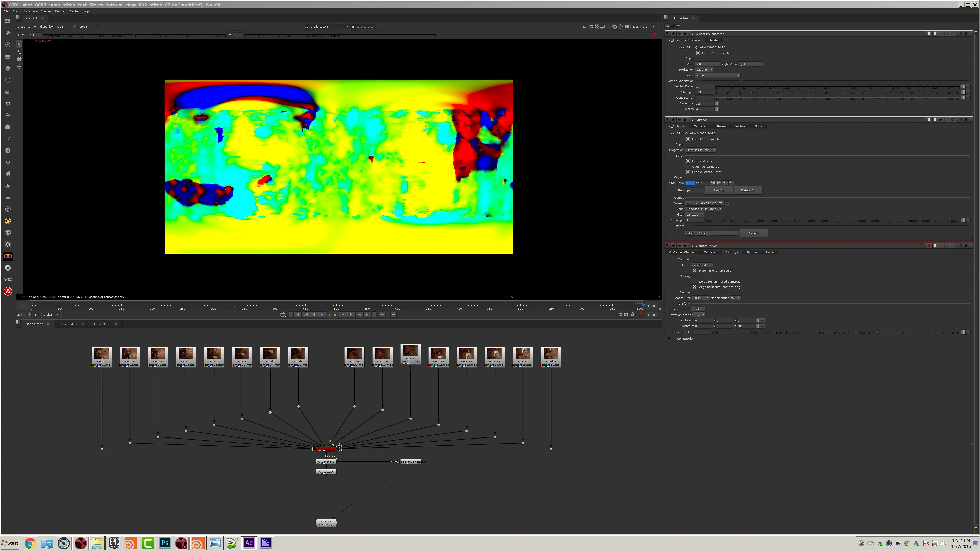This screenshot has height=551, width=980.
Task: Open the 3D nodes cube icon
Action: pos(8,127)
